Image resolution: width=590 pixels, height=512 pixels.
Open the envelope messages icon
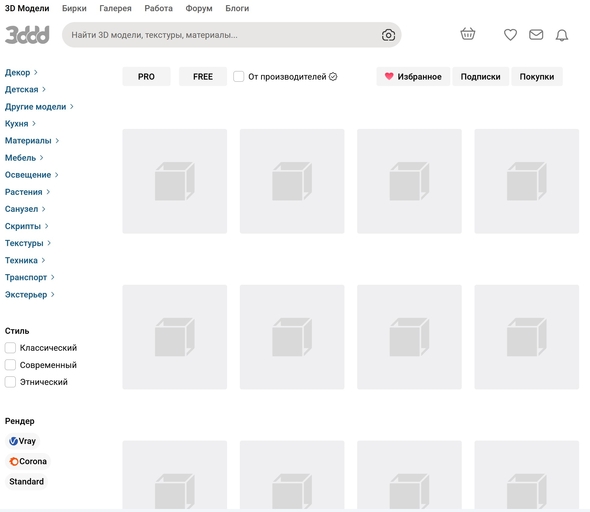(x=536, y=35)
